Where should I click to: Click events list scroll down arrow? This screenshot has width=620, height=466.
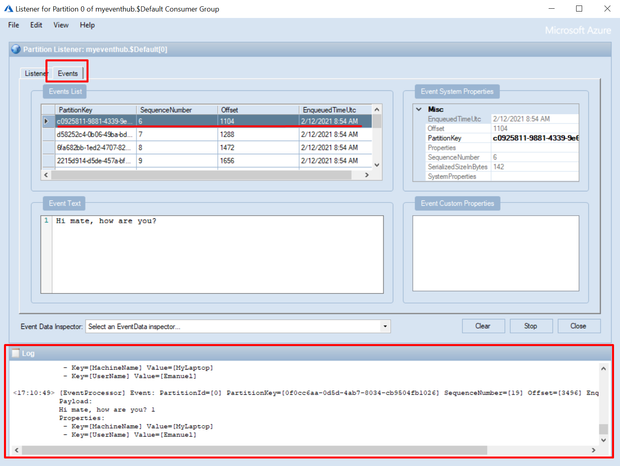tap(377, 165)
